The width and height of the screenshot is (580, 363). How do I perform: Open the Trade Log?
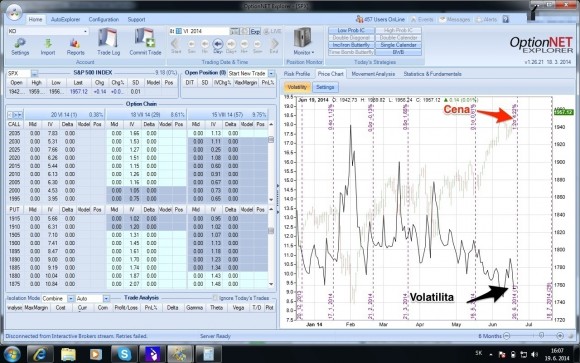pos(108,41)
